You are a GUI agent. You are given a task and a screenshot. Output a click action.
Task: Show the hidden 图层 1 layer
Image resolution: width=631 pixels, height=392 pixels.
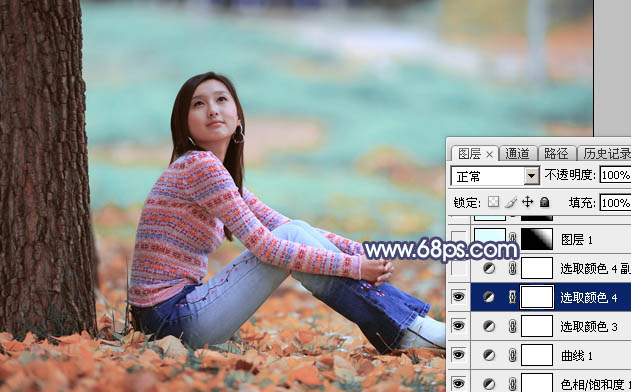pyautogui.click(x=458, y=239)
